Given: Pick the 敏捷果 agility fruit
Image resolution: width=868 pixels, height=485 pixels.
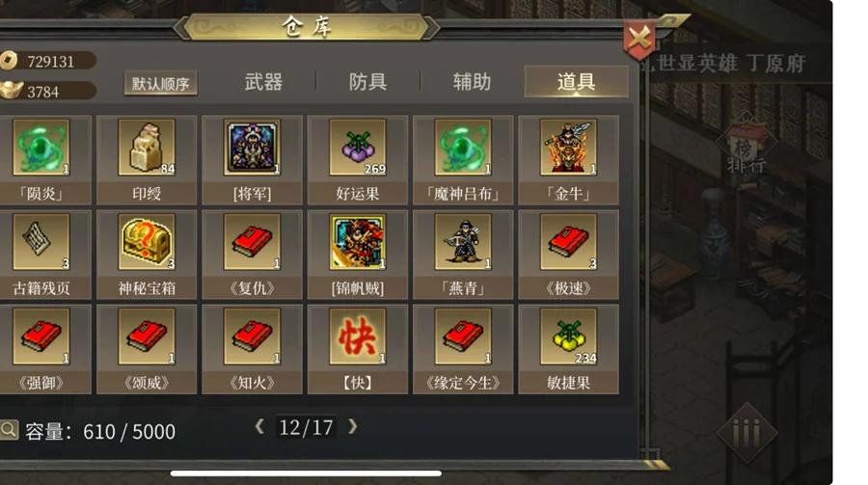Looking at the screenshot, I should click(568, 349).
